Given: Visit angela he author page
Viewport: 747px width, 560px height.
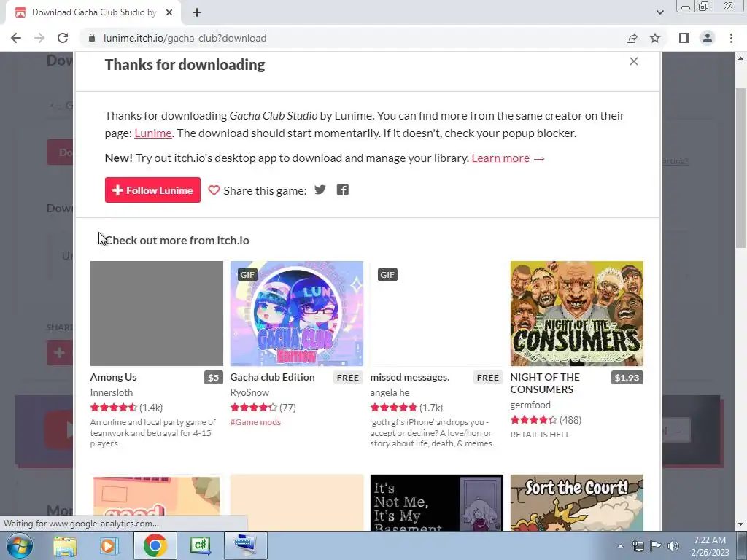Looking at the screenshot, I should [390, 392].
